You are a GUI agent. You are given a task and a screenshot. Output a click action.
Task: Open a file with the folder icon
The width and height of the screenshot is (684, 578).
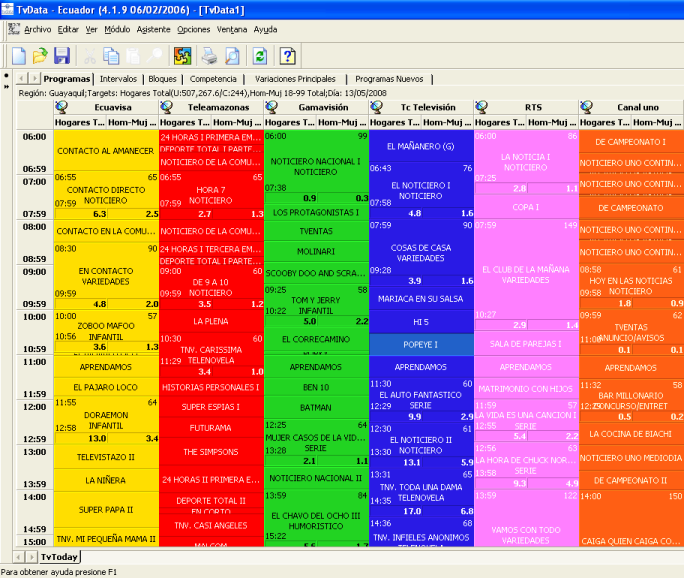40,56
